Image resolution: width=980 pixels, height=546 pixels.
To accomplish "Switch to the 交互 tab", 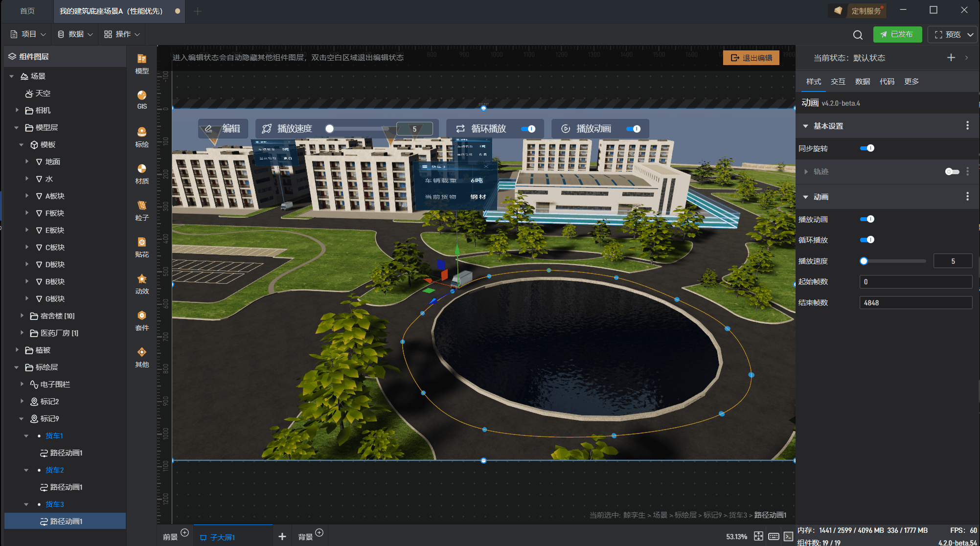I will click(838, 82).
